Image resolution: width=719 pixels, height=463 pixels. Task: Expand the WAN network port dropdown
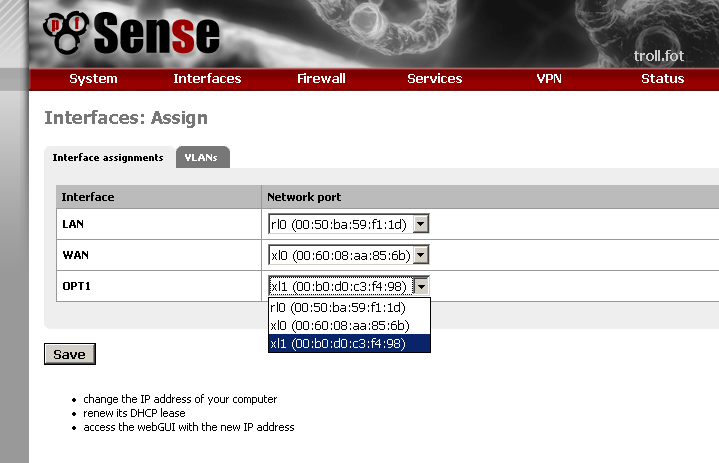(421, 255)
